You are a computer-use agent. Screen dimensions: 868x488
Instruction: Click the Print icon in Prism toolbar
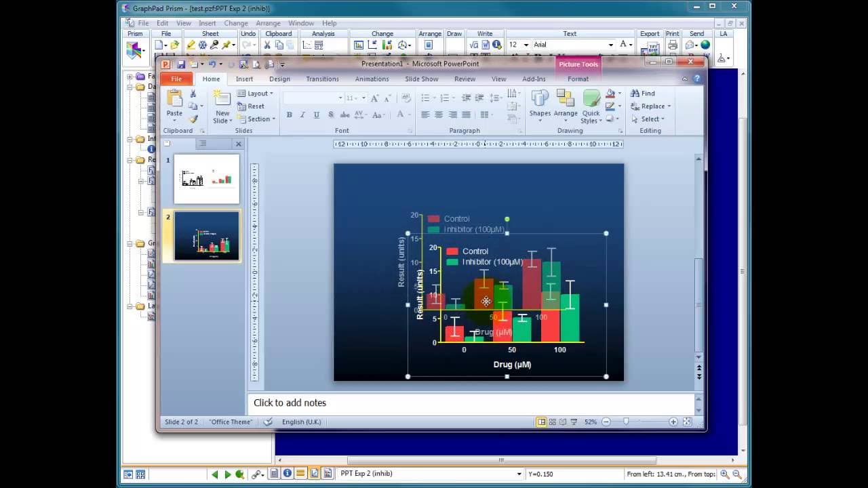pos(672,45)
